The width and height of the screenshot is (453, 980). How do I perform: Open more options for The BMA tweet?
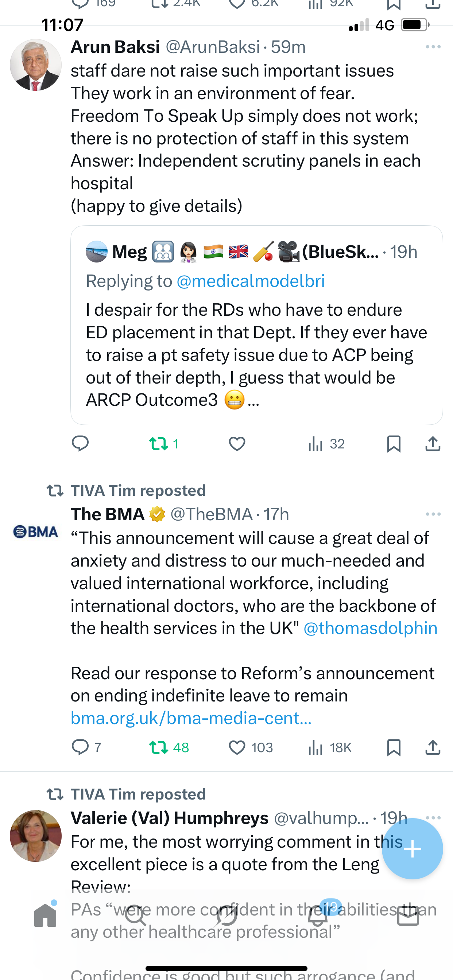433,514
